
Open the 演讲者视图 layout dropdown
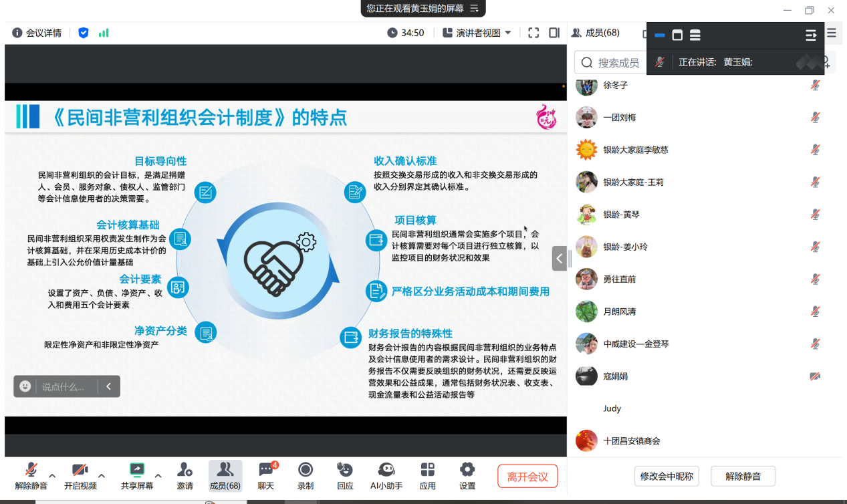coord(476,32)
